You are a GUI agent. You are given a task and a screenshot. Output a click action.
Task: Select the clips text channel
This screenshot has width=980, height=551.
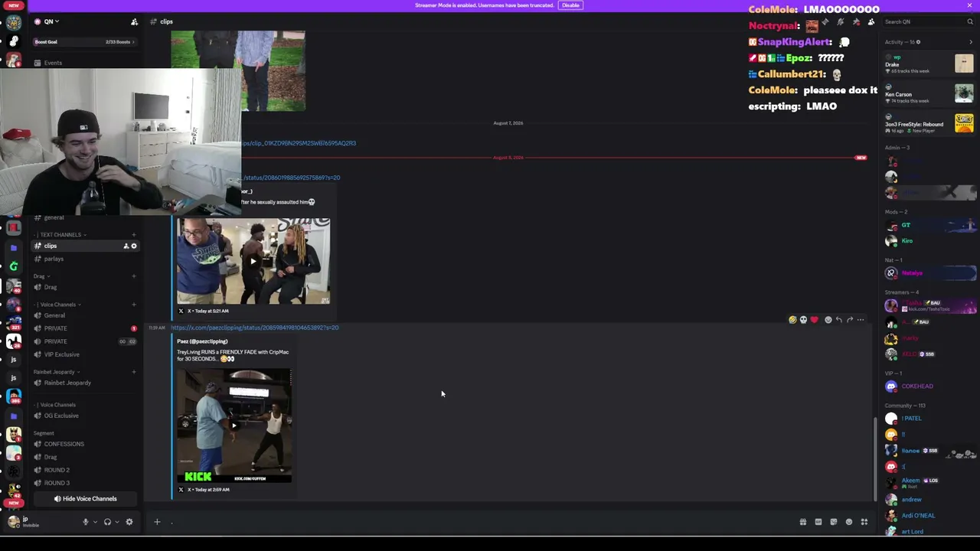tap(85, 246)
